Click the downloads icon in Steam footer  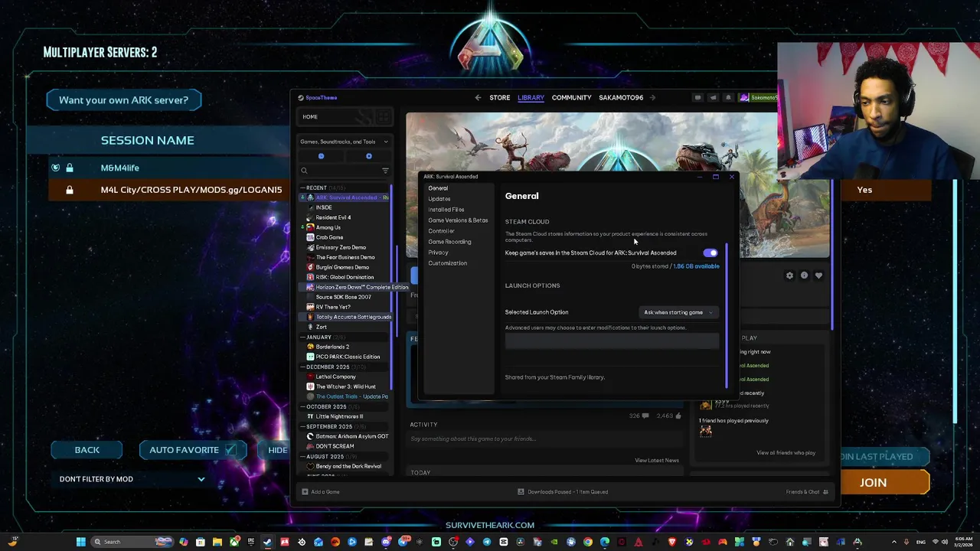pos(521,491)
